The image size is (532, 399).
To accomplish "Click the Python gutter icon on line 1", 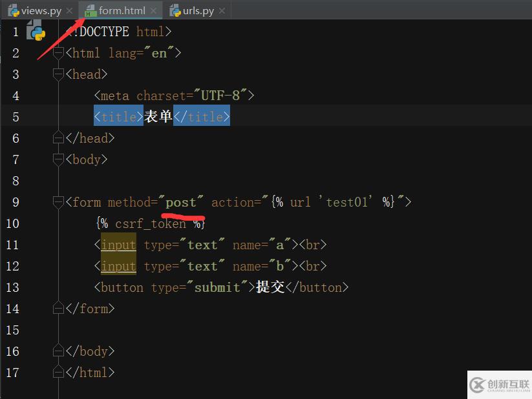I will click(x=36, y=30).
